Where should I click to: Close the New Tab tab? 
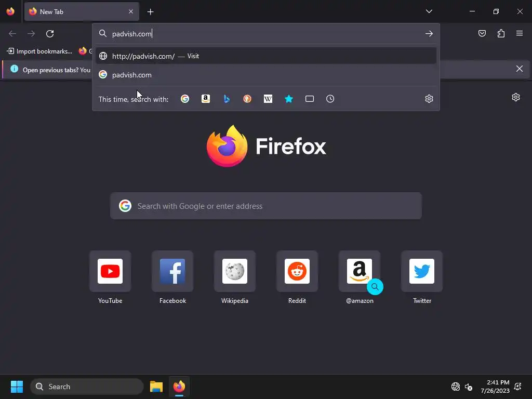click(x=131, y=11)
